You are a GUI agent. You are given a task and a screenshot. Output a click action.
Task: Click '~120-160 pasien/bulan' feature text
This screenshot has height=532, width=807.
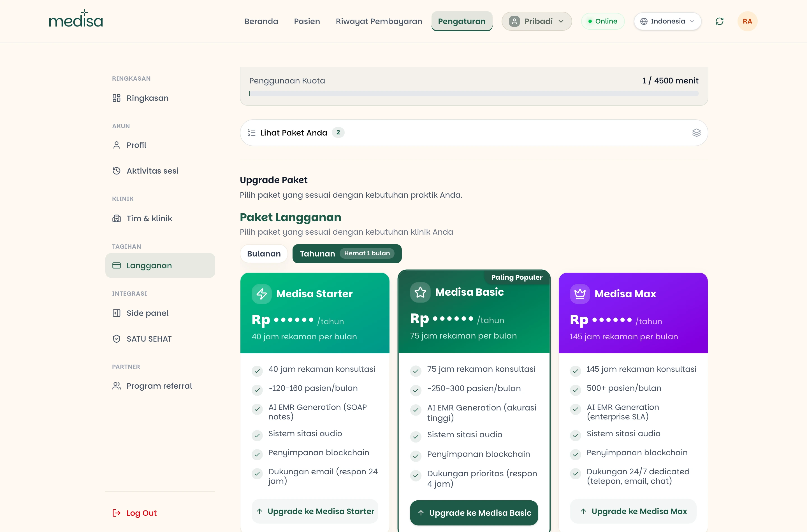click(313, 388)
